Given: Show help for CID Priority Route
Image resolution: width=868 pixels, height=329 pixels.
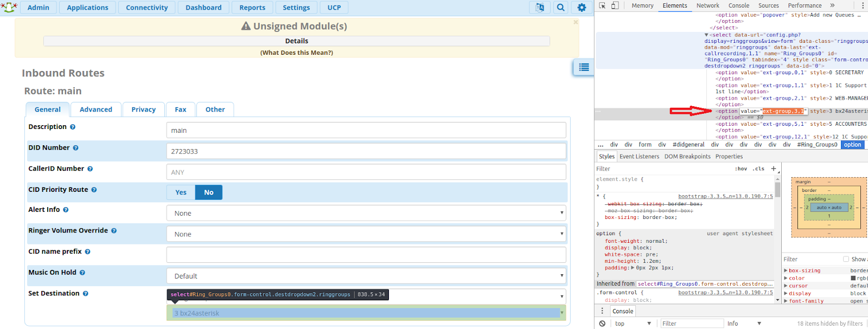Looking at the screenshot, I should pos(94,190).
